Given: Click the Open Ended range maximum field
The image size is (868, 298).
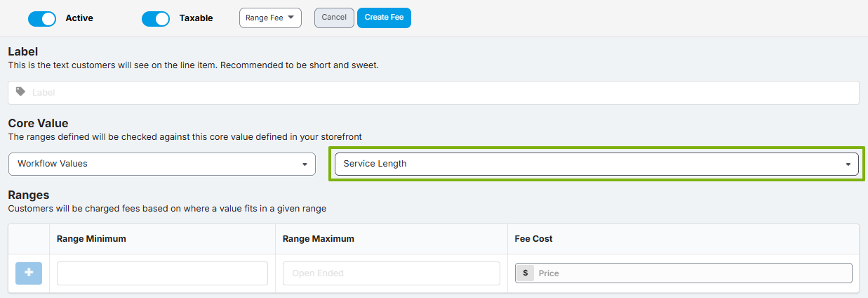Looking at the screenshot, I should tap(392, 273).
